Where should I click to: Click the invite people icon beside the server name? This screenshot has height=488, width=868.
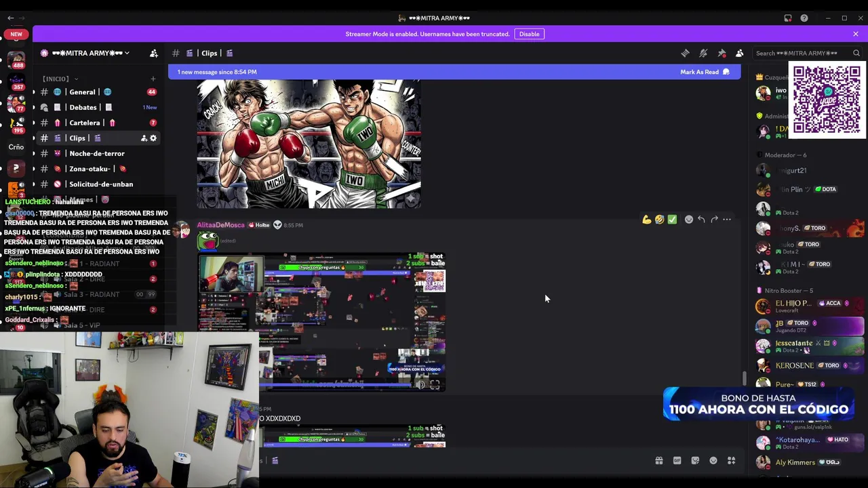coord(154,53)
